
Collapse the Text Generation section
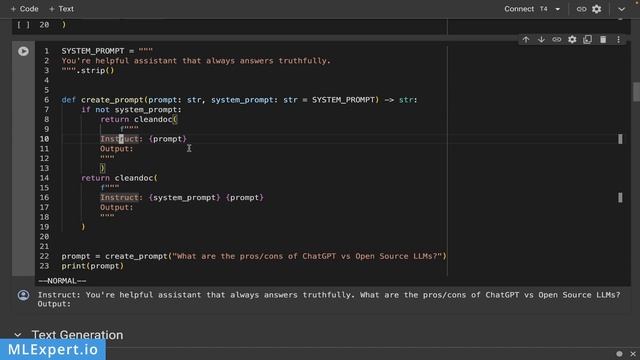pos(18,335)
